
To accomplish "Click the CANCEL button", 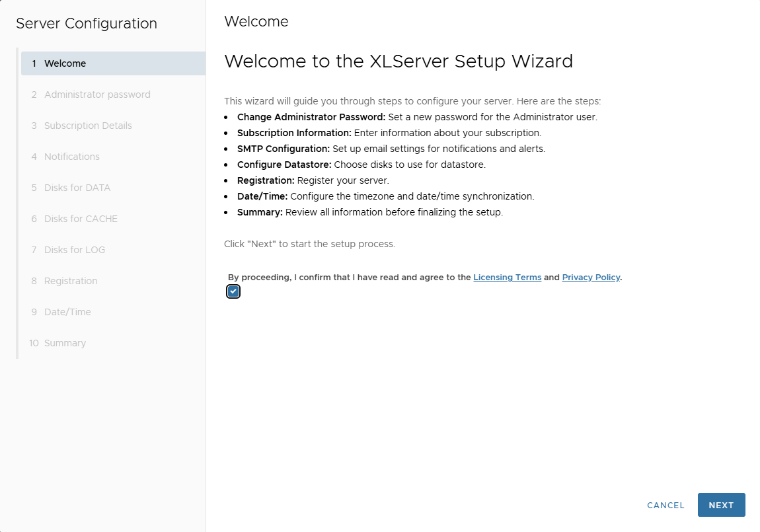I will point(665,505).
